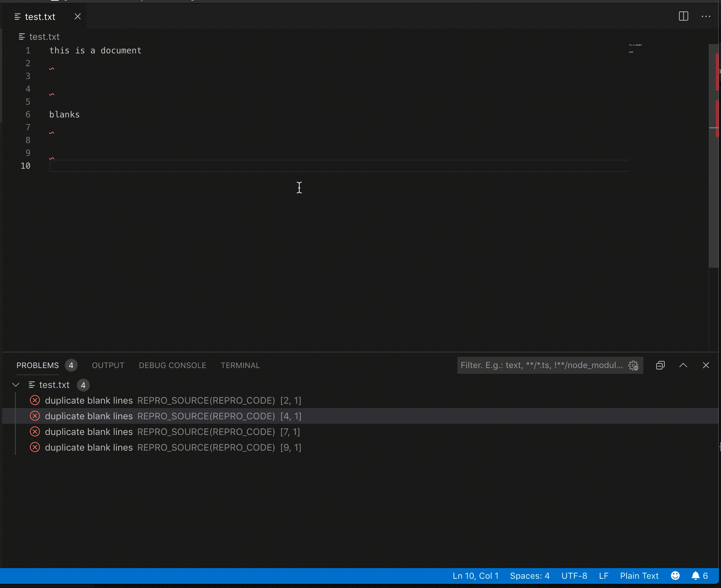
Task: Place cursor in 'this is a document' line
Action: [x=95, y=51]
